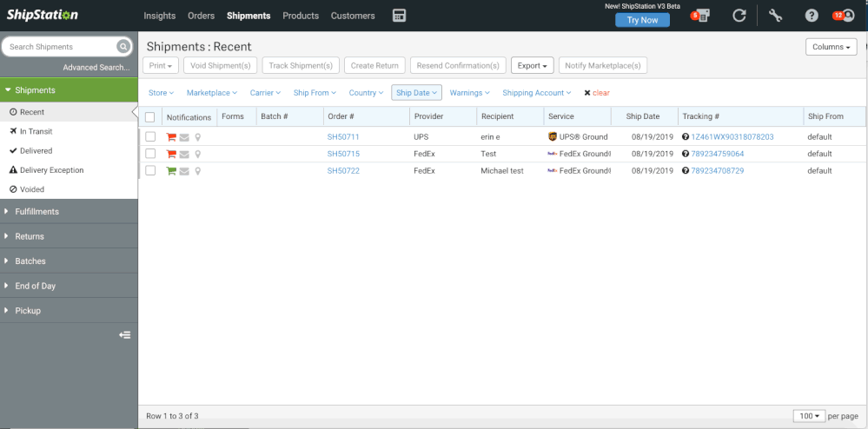
Task: Open the Columns dropdown
Action: [x=831, y=47]
